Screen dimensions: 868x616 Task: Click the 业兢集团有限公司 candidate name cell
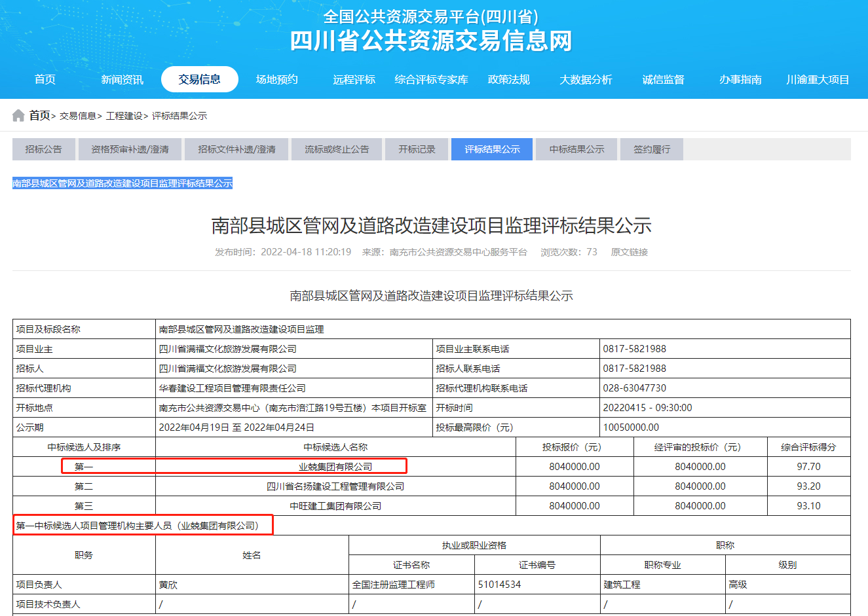point(335,467)
